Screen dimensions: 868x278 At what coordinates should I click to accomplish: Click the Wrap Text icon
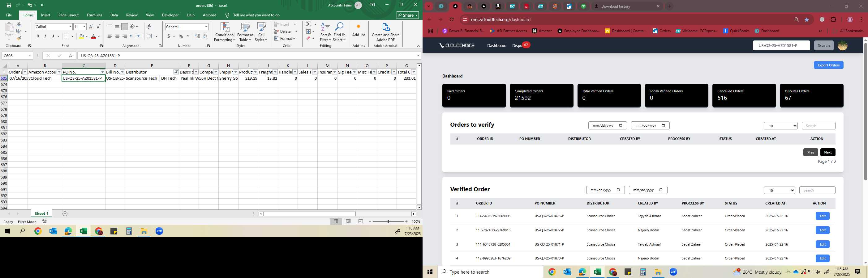(x=149, y=27)
